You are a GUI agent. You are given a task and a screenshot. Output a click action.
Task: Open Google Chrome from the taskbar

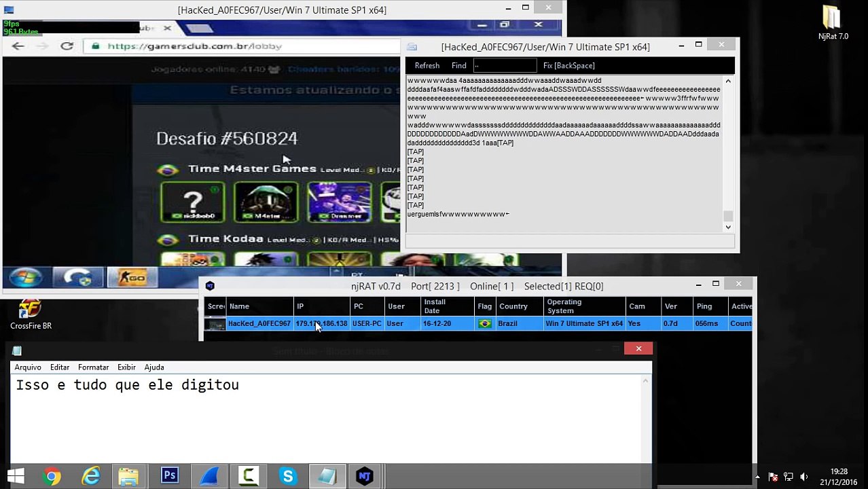coord(52,477)
